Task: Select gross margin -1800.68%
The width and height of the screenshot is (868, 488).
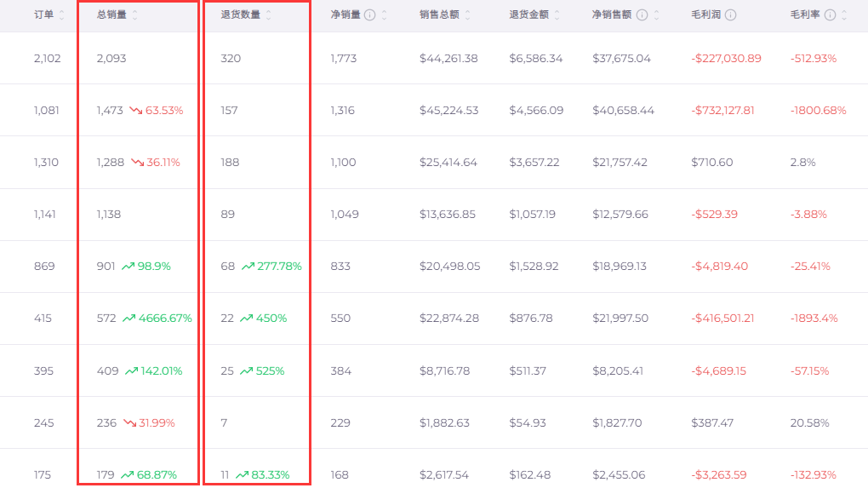Action: coord(818,110)
